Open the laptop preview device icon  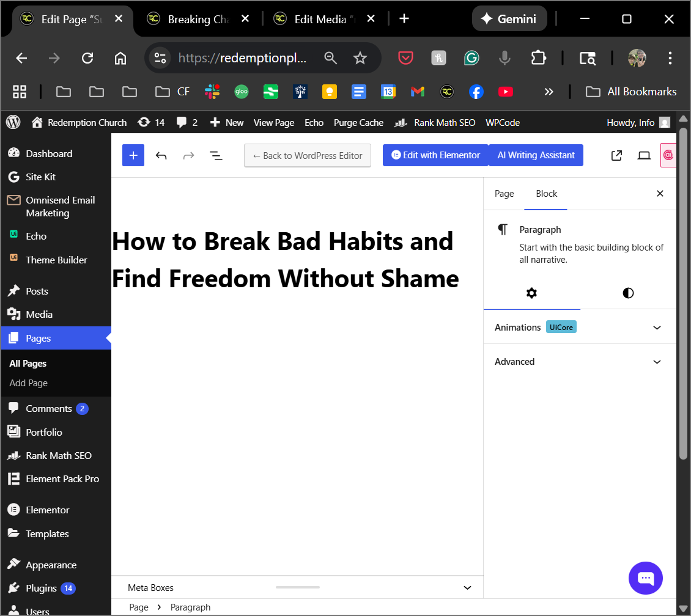[644, 155]
